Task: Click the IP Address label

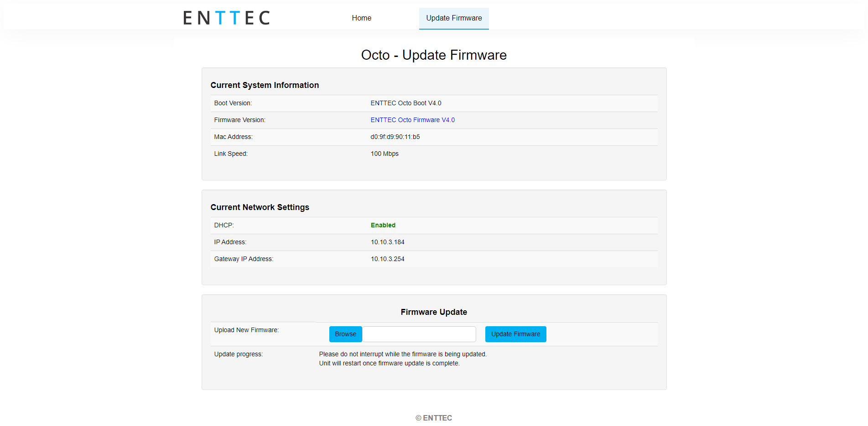Action: [x=230, y=242]
